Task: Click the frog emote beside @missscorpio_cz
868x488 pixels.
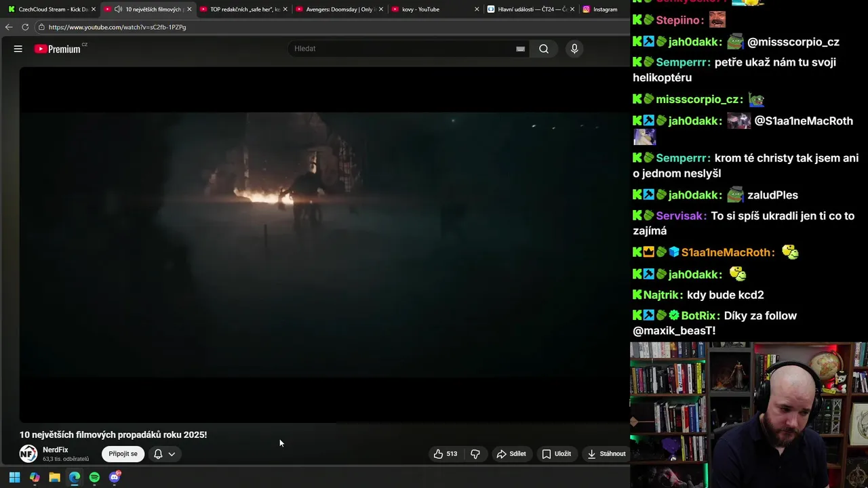Action: tap(735, 42)
